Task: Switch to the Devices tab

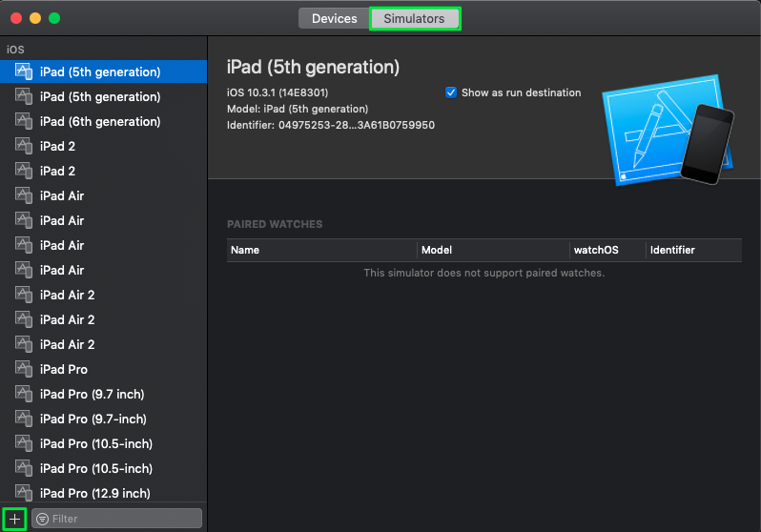Action: [334, 18]
